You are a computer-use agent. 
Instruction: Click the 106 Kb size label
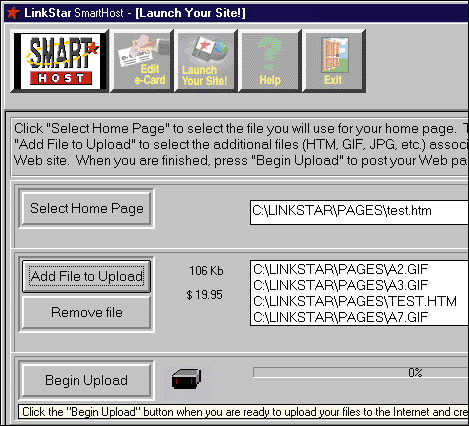[206, 271]
